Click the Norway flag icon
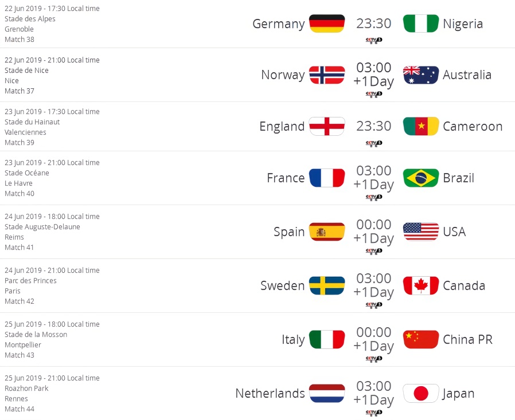This screenshot has width=515, height=420. coord(327,75)
